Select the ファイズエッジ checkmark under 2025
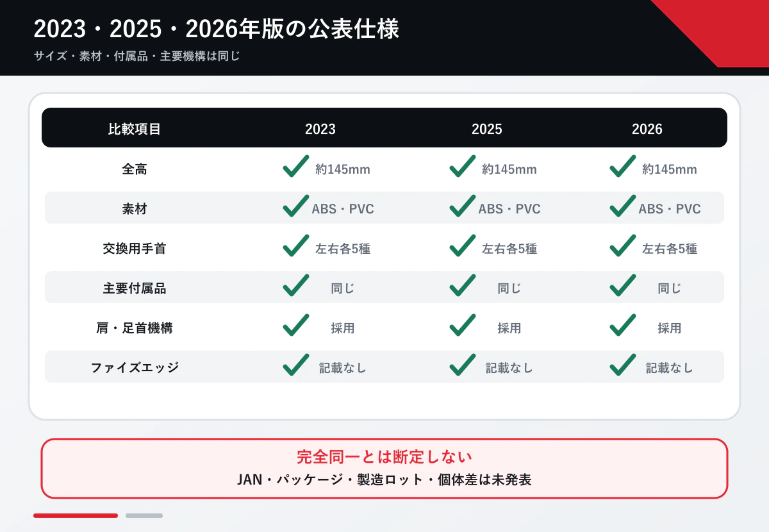This screenshot has height=532, width=769. coord(463,365)
